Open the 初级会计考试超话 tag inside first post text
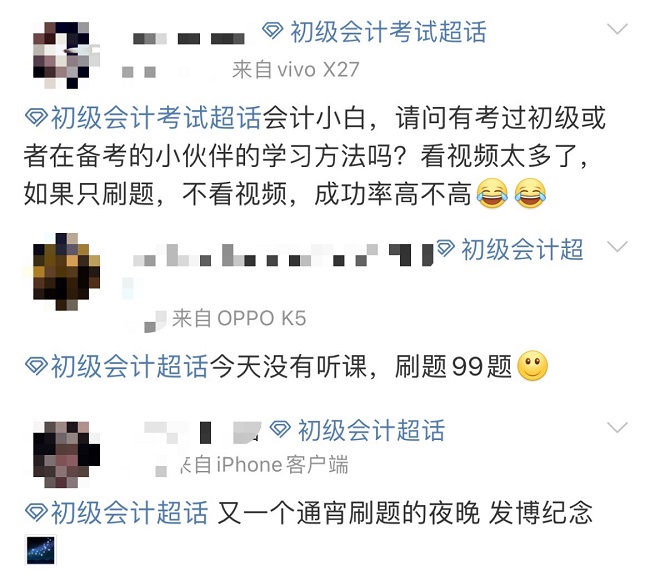Image resolution: width=650 pixels, height=577 pixels. 156,118
